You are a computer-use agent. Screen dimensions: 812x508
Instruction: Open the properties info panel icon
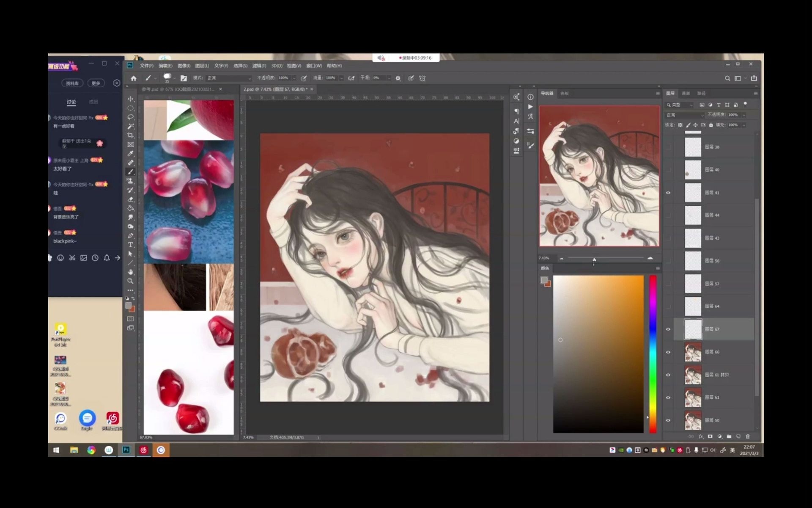530,97
